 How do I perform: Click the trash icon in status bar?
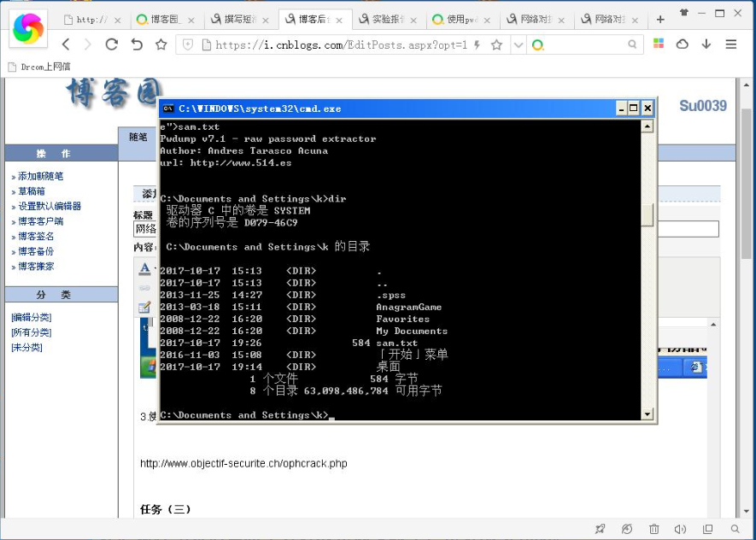[x=653, y=529]
